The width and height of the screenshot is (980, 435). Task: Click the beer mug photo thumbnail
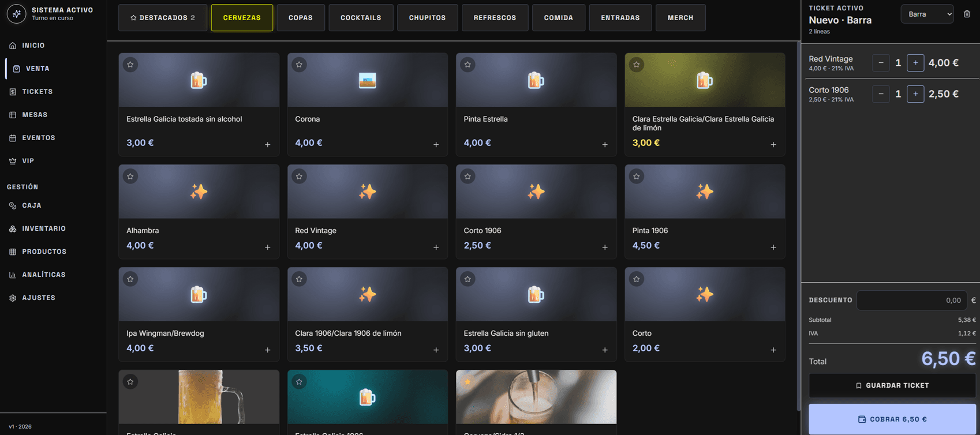(199, 397)
